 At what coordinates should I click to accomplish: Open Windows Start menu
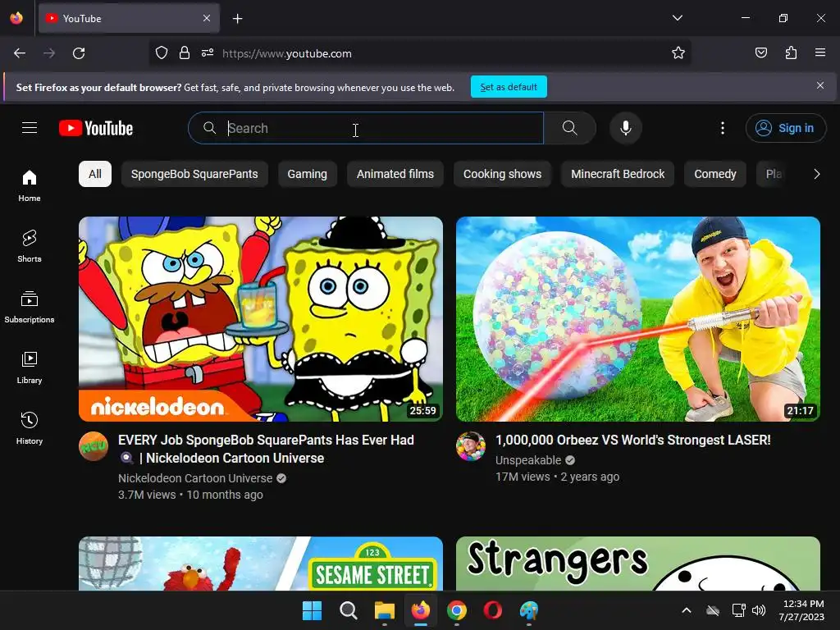(x=312, y=610)
